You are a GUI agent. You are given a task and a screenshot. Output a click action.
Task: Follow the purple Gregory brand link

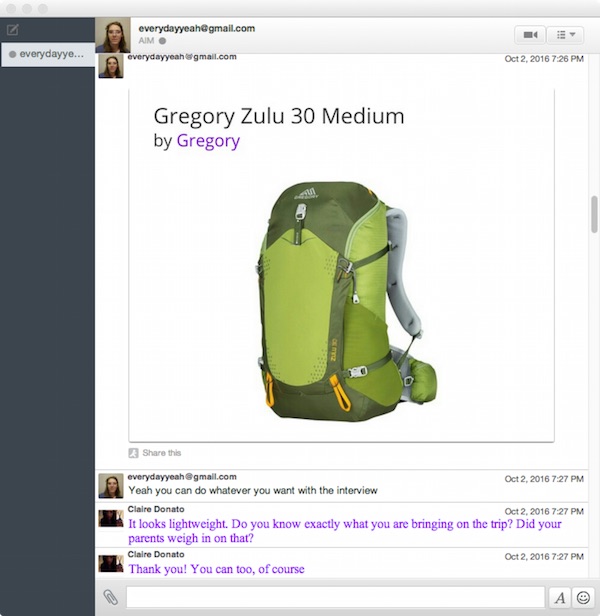click(208, 141)
